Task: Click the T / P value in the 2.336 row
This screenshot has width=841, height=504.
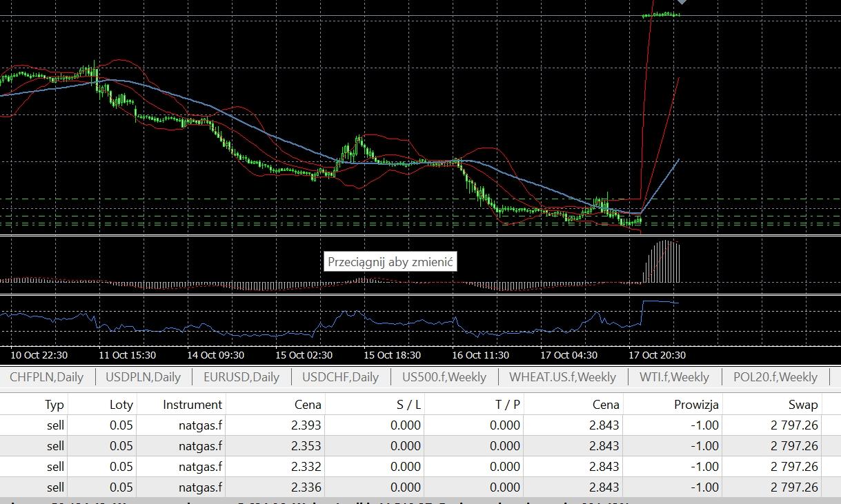Action: [505, 487]
